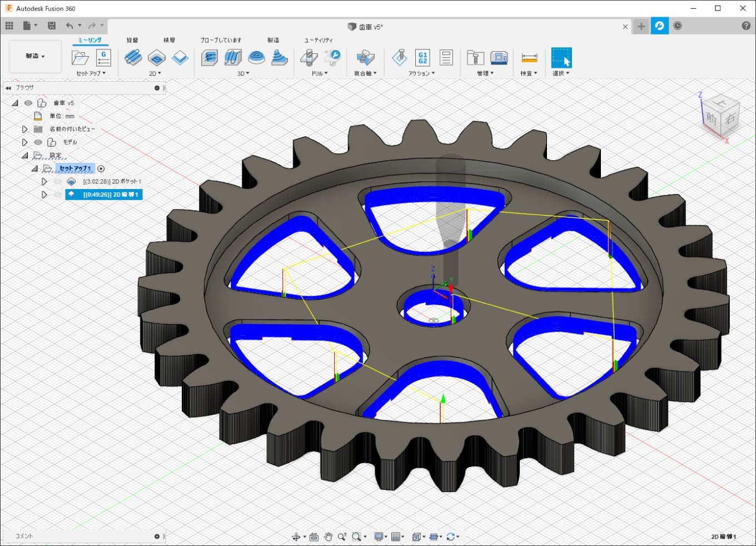Switch to the 旋盤 ribbon tab
Image resolution: width=756 pixels, height=546 pixels.
(132, 40)
